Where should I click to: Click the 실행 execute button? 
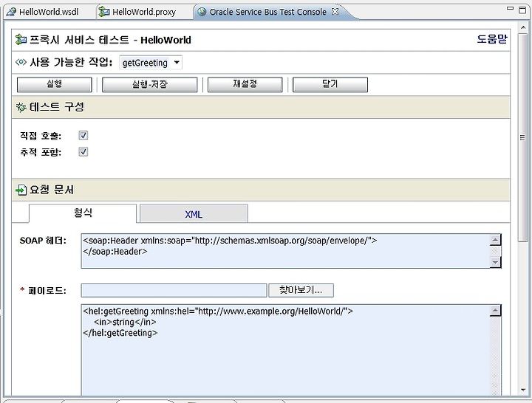coord(54,84)
